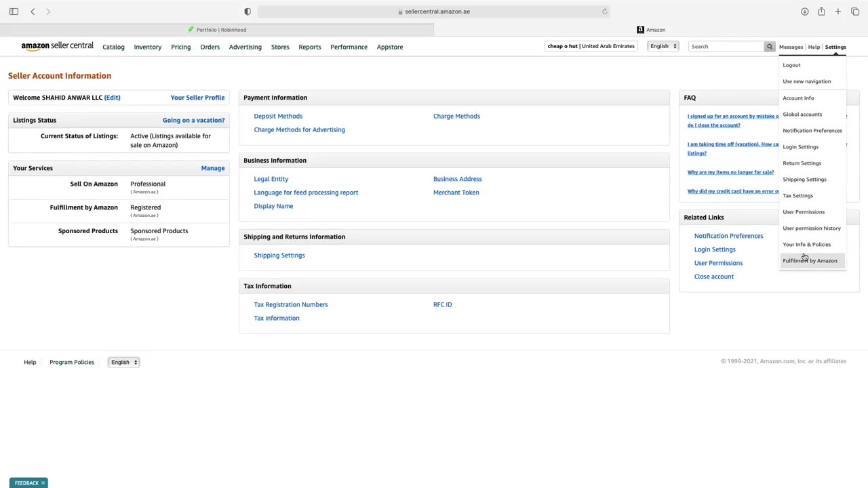Switch to the Amazon browser tab

(x=651, y=30)
